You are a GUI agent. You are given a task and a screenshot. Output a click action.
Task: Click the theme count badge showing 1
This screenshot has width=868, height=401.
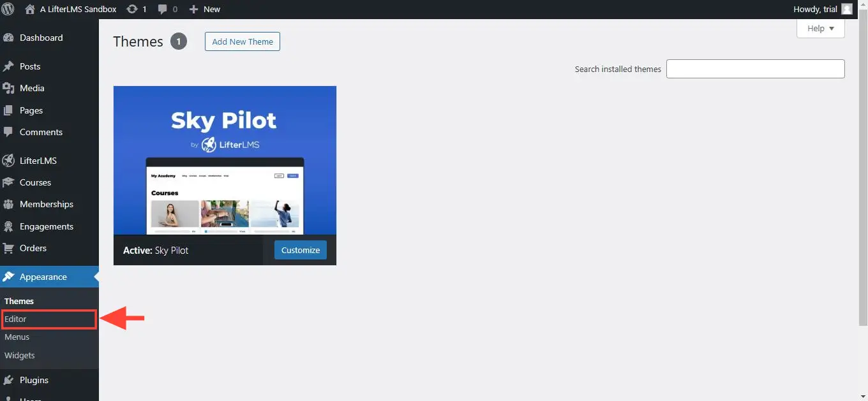point(179,41)
